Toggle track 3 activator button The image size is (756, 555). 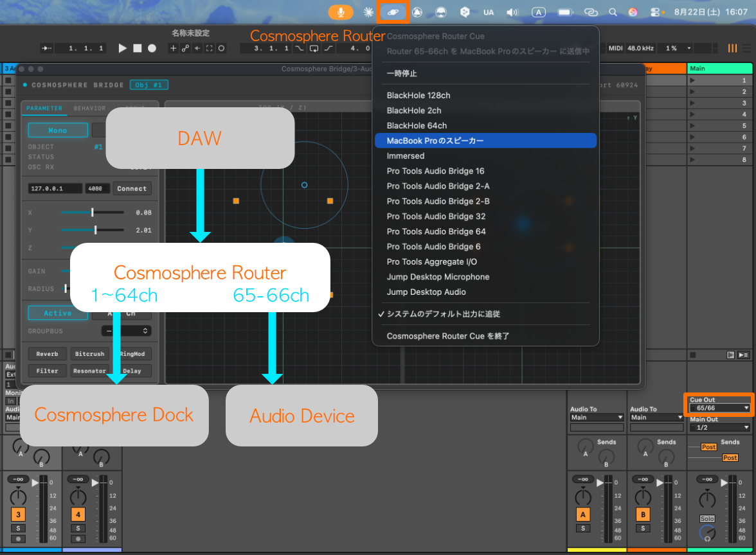18,514
